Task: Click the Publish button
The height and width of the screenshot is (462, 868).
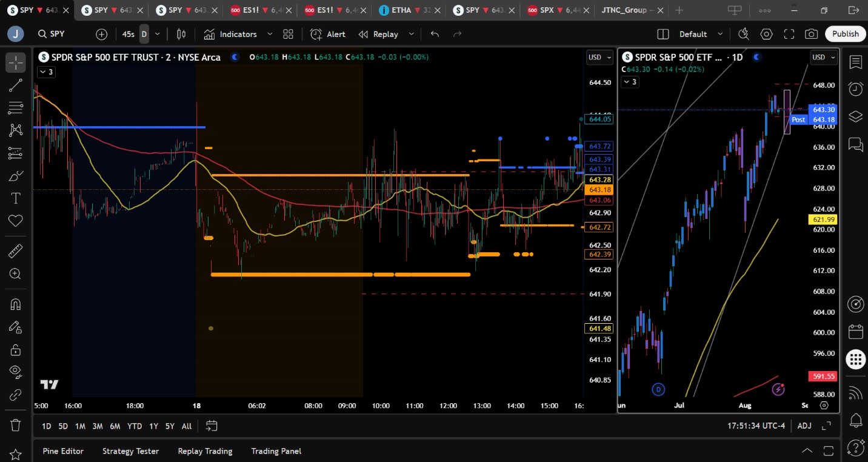Action: pos(845,34)
